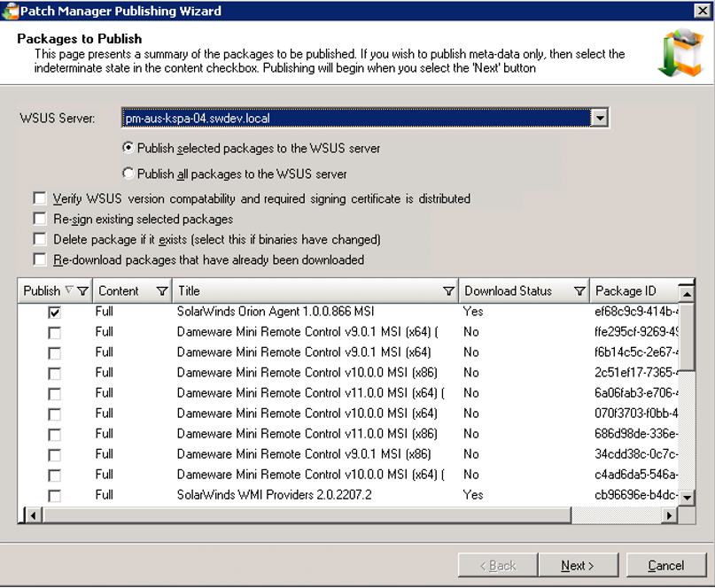Viewport: 715px width, 588px height.
Task: Click the Download Status filter funnel icon
Action: 579,291
